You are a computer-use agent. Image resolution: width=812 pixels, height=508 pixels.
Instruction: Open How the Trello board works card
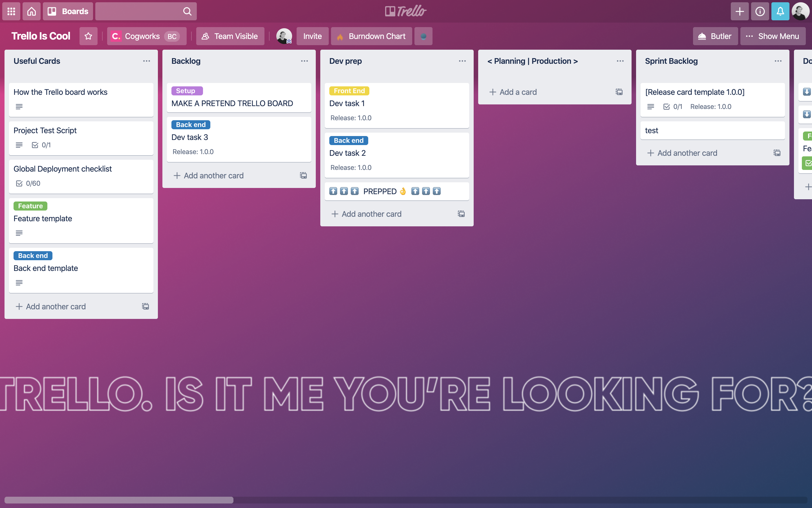[x=81, y=100]
